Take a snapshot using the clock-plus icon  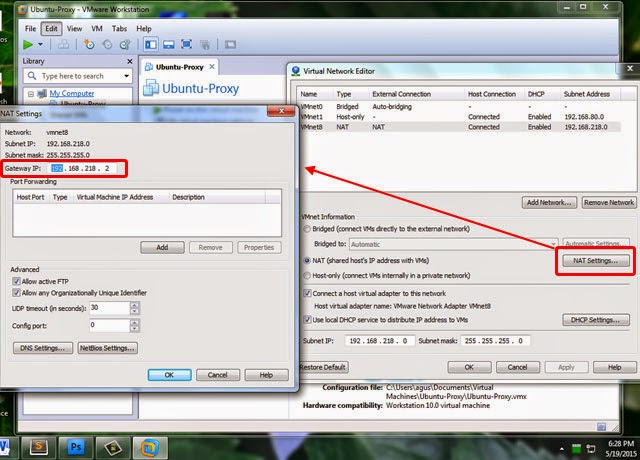(89, 44)
